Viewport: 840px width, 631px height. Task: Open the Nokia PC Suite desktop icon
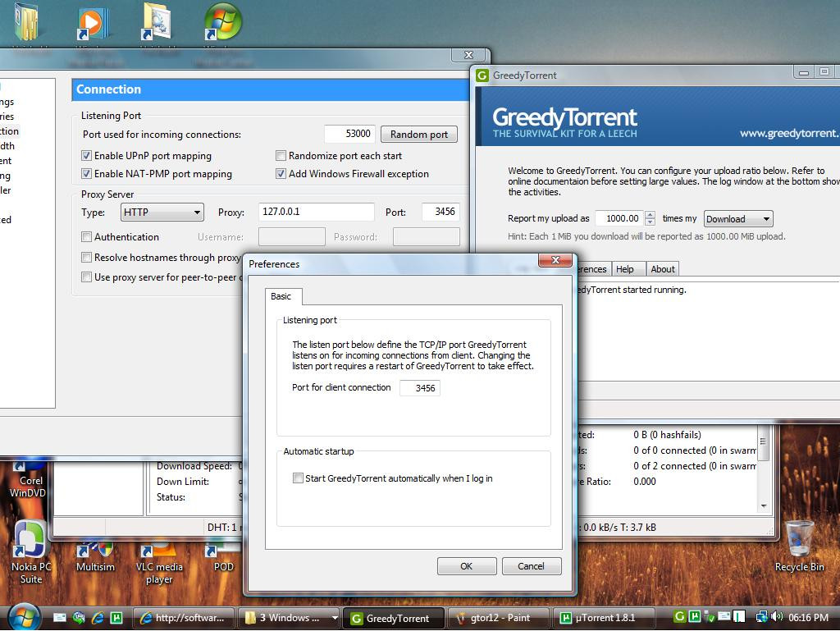coord(30,553)
